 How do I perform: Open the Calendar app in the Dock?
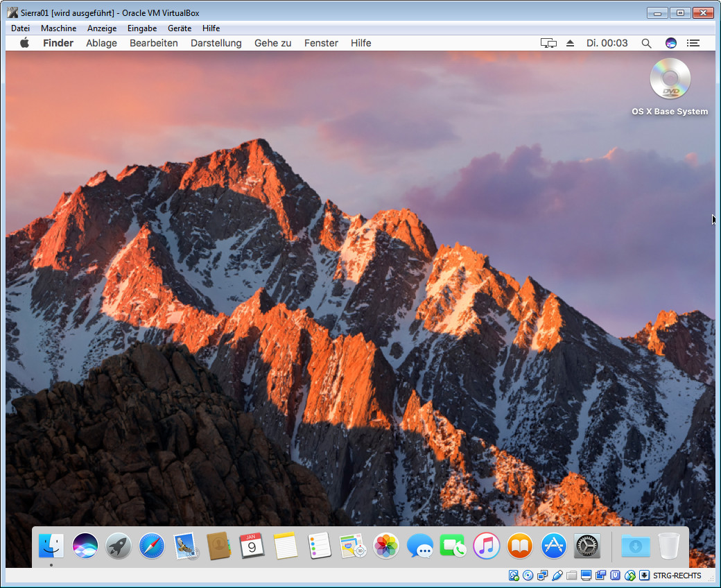252,546
